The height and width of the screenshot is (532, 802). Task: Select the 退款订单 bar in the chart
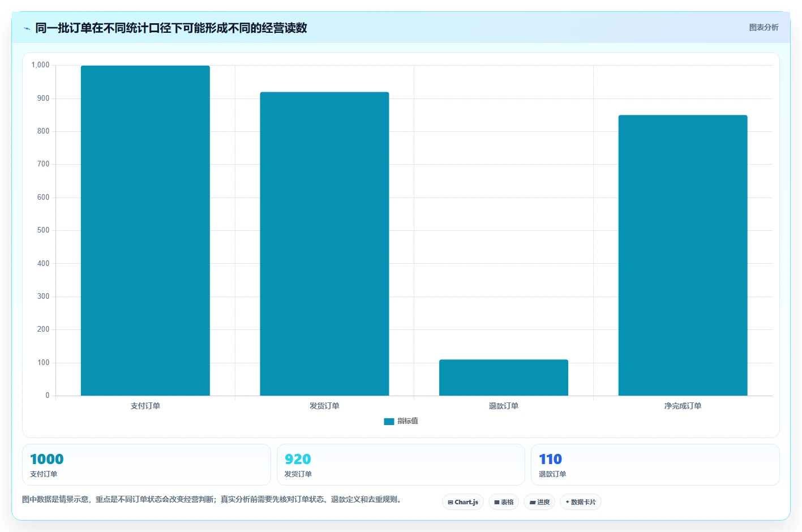pyautogui.click(x=504, y=377)
